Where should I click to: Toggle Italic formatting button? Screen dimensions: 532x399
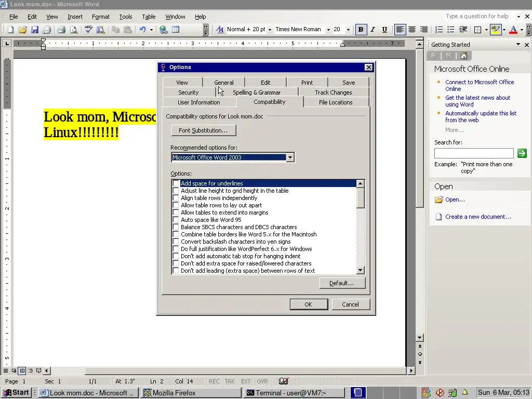[373, 30]
